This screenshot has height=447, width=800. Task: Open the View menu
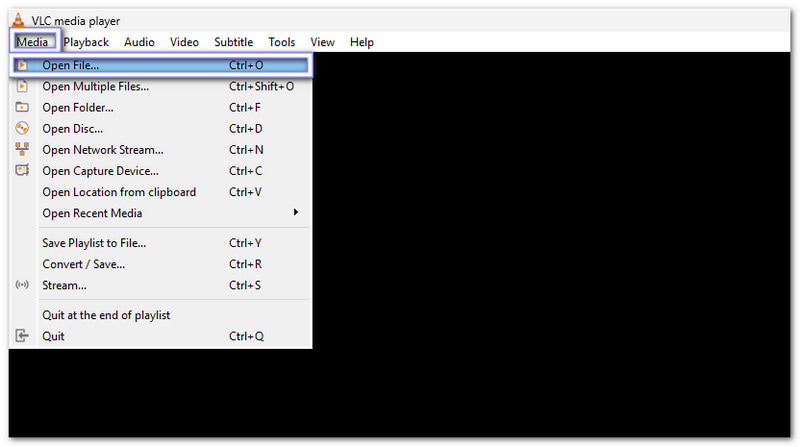click(x=322, y=42)
